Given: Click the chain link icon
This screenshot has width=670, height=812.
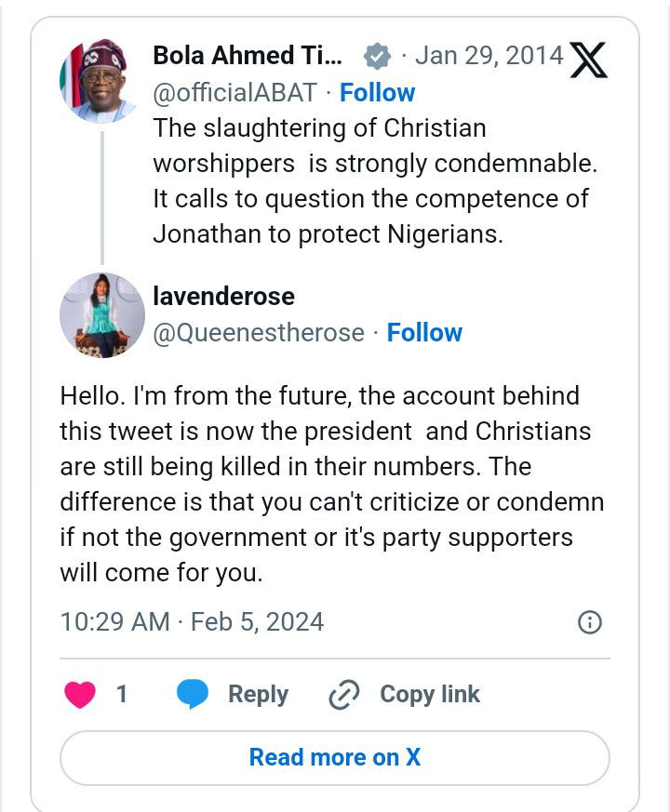Looking at the screenshot, I should (x=344, y=695).
